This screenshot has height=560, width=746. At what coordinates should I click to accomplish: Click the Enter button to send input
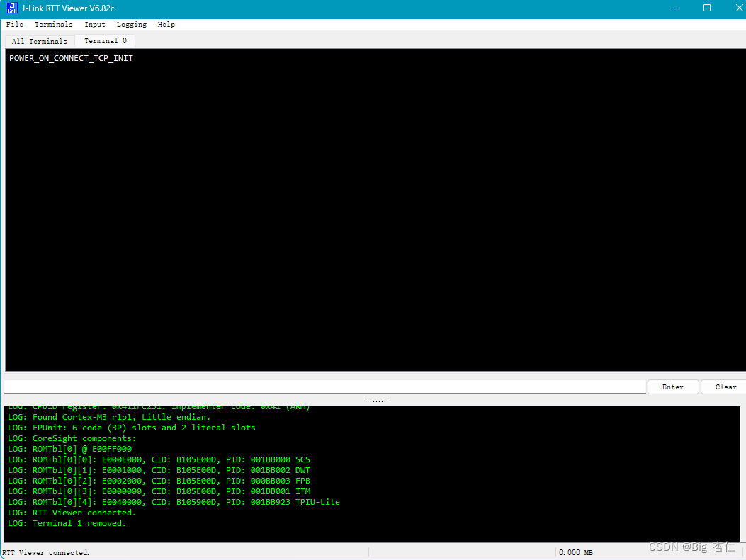[673, 387]
